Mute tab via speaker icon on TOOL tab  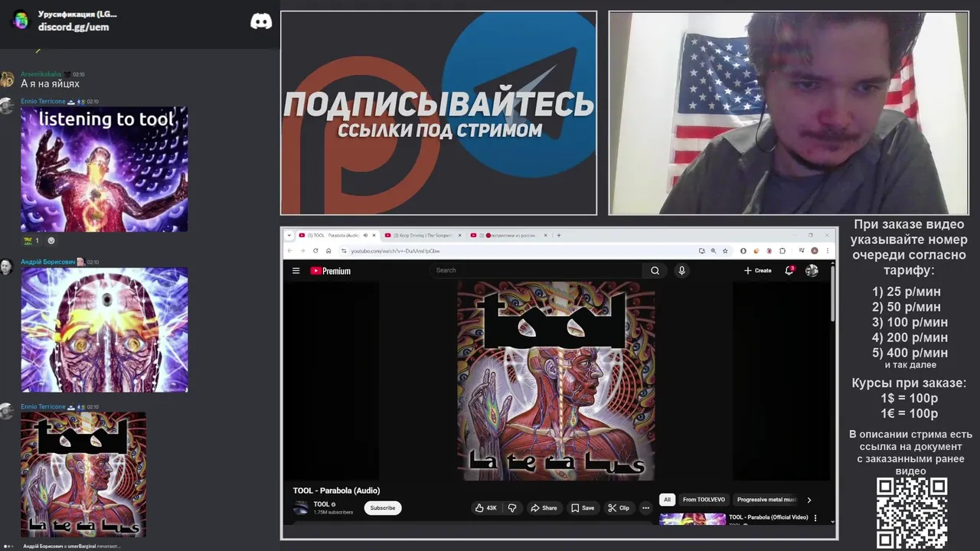[x=365, y=236]
